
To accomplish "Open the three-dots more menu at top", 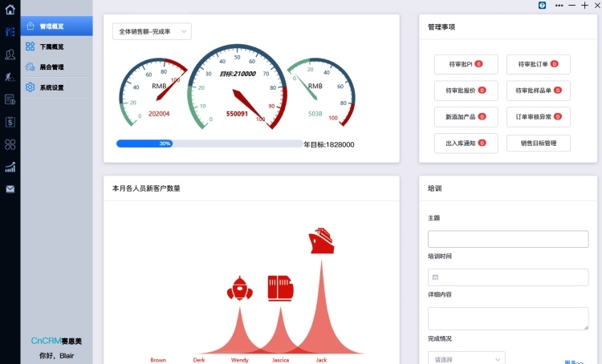I will [x=559, y=6].
